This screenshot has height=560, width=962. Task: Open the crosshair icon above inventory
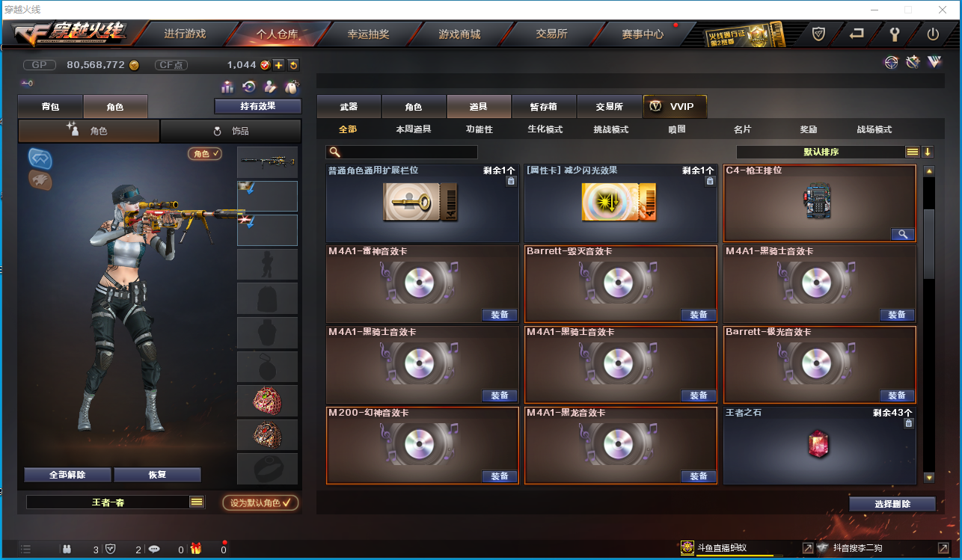tap(891, 63)
